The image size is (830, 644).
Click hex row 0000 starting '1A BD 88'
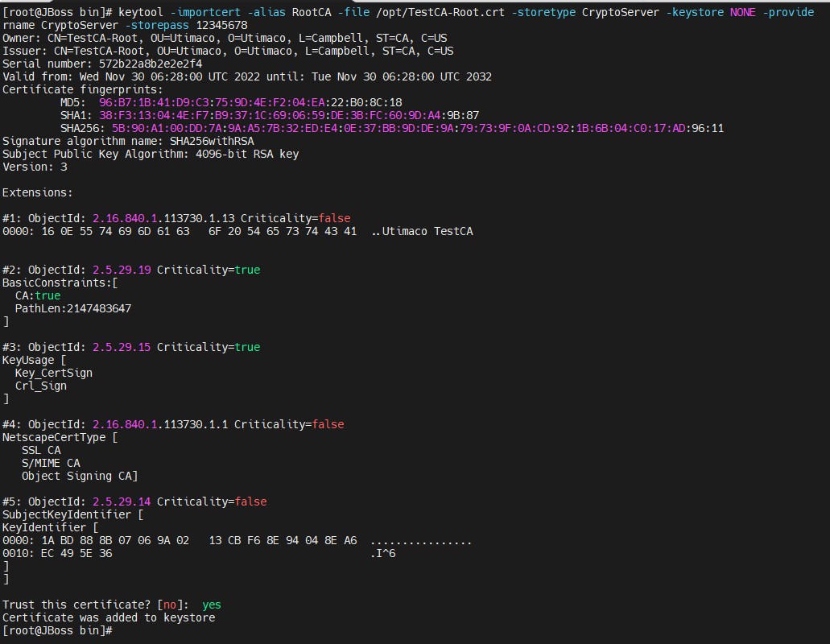tap(237, 540)
